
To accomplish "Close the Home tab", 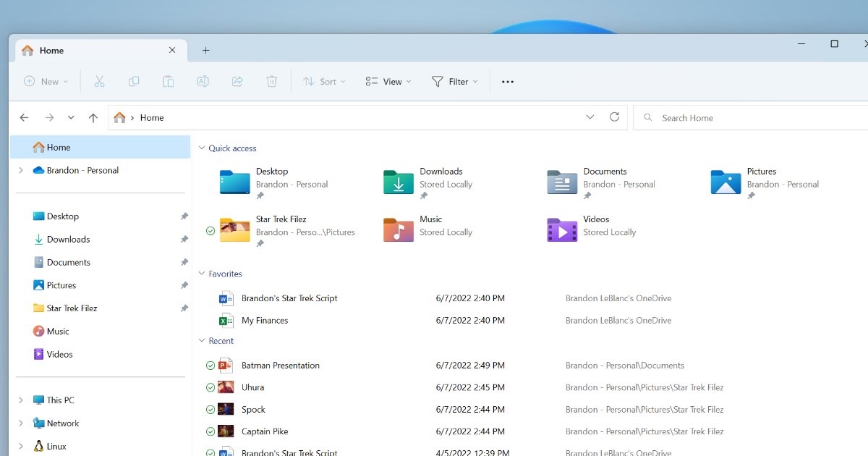I will tap(172, 51).
